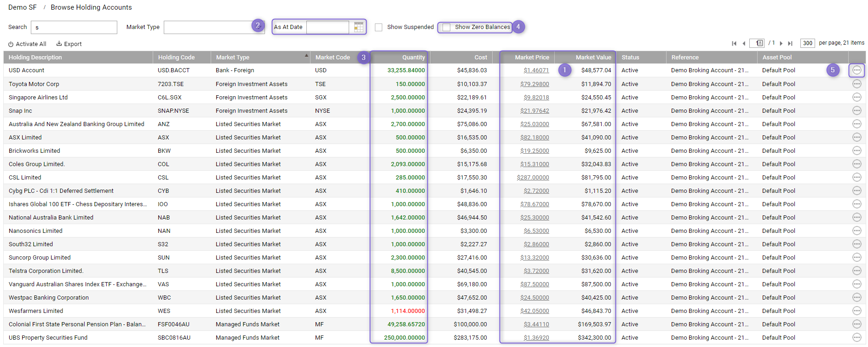The height and width of the screenshot is (347, 868).
Task: Go to first page arrow
Action: (734, 43)
